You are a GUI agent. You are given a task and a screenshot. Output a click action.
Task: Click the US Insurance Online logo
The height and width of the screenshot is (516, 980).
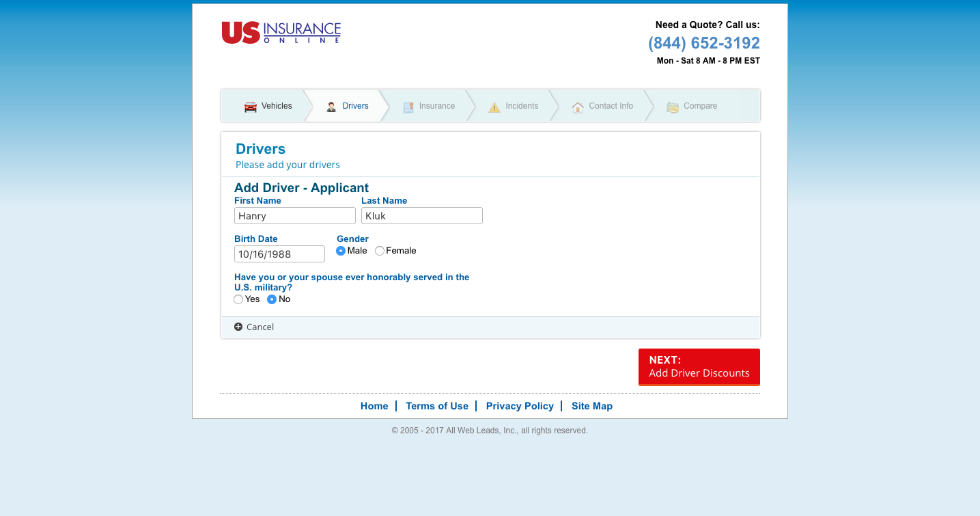pyautogui.click(x=281, y=33)
